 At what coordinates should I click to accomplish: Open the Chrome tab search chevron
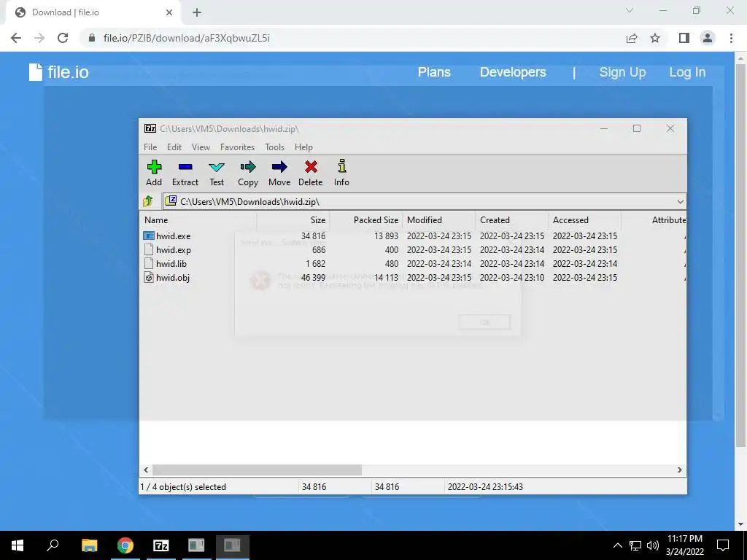click(x=630, y=10)
